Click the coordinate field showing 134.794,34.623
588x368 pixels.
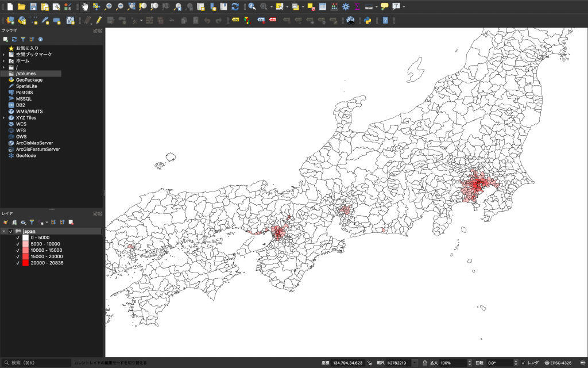347,363
